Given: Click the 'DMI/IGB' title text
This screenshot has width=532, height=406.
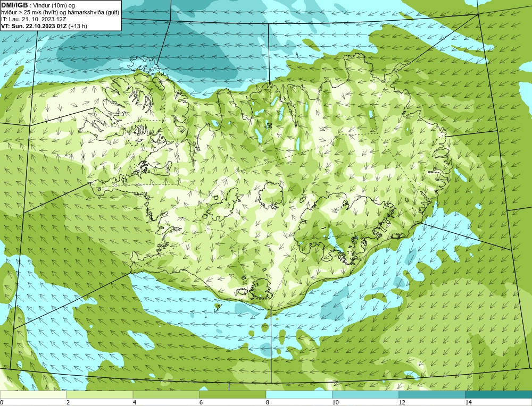Looking at the screenshot, I should [14, 5].
